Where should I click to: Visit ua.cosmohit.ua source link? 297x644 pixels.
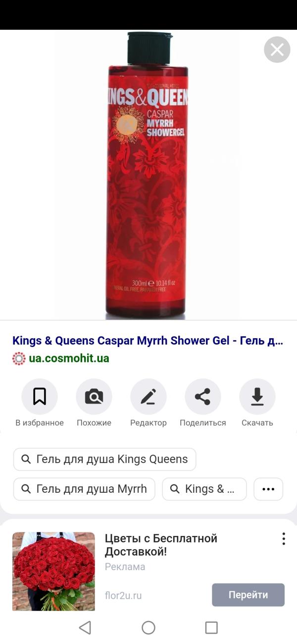pos(69,358)
